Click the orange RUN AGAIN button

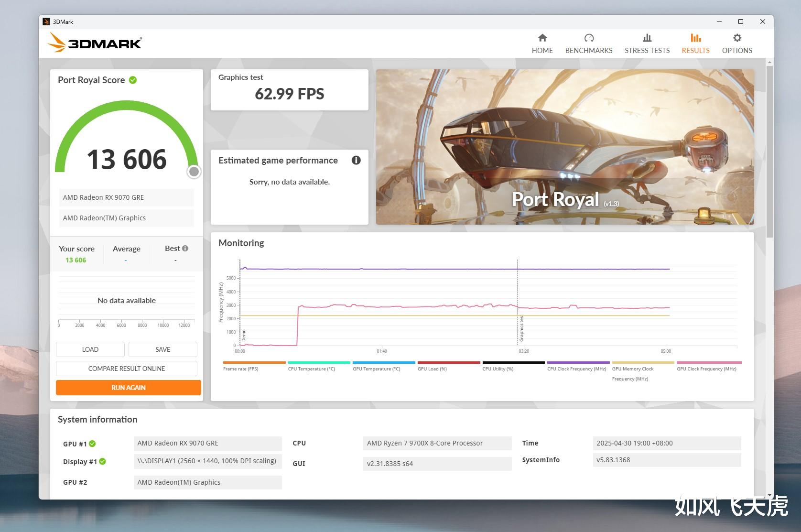click(x=129, y=388)
